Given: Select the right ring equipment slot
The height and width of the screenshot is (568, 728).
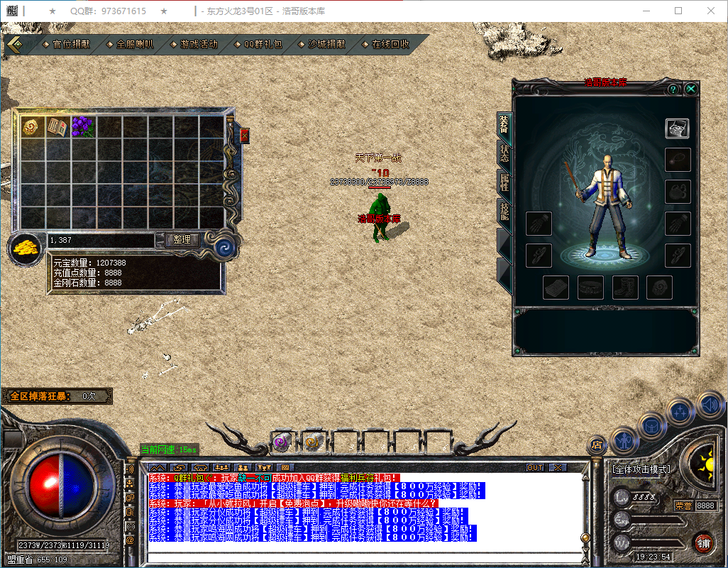Looking at the screenshot, I should tap(678, 256).
